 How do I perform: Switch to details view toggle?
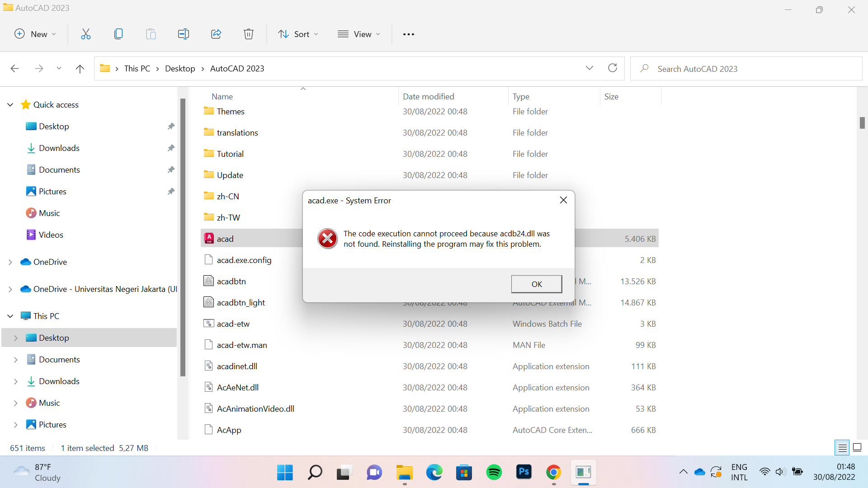coord(842,448)
